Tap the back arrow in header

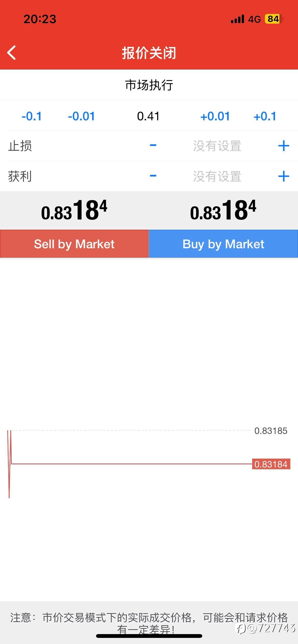pos(12,53)
